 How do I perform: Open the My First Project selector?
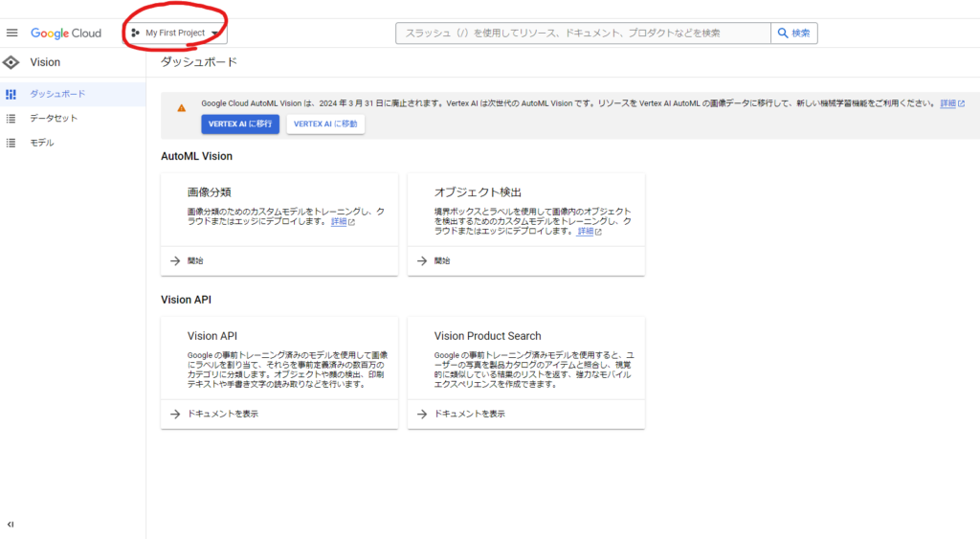point(175,33)
